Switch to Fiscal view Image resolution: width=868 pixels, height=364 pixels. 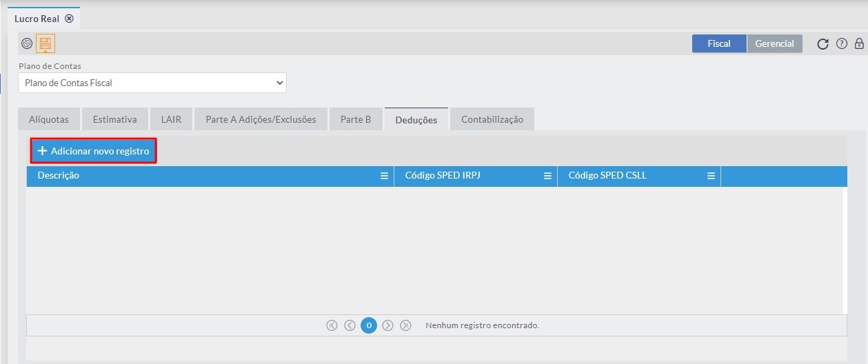pyautogui.click(x=719, y=43)
